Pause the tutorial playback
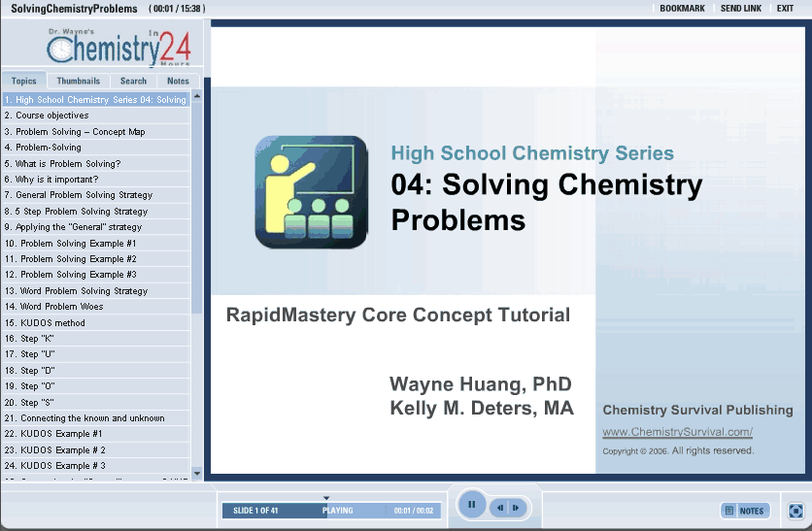The image size is (812, 531). click(471, 505)
